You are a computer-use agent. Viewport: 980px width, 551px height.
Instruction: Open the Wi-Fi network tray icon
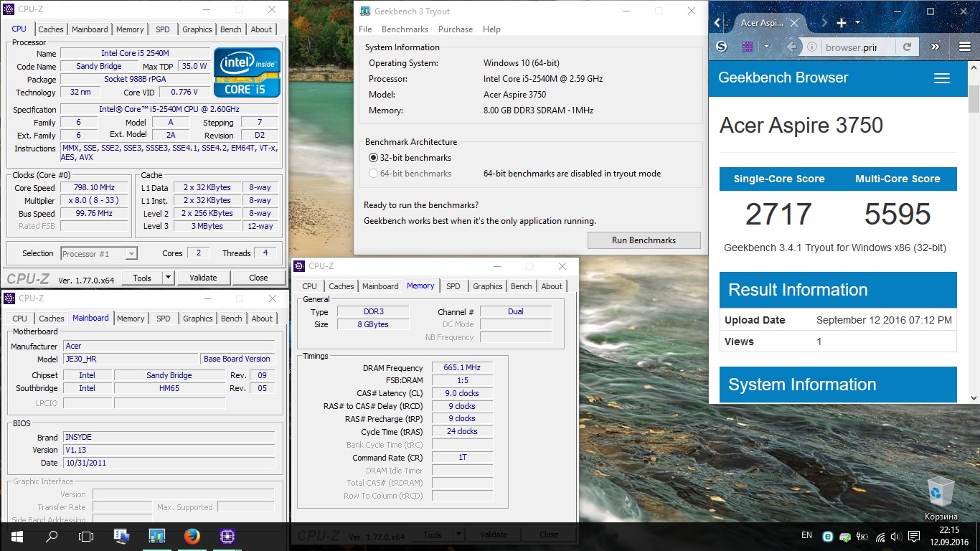click(880, 536)
